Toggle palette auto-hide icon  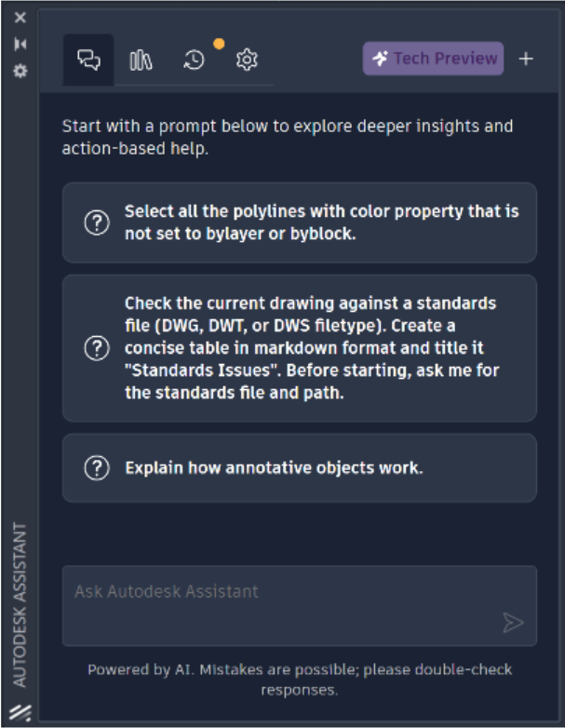pos(20,44)
